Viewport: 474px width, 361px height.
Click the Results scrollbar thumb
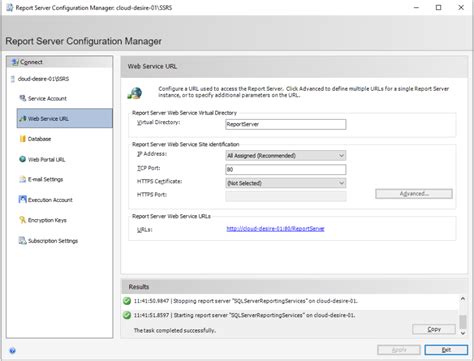point(463,322)
